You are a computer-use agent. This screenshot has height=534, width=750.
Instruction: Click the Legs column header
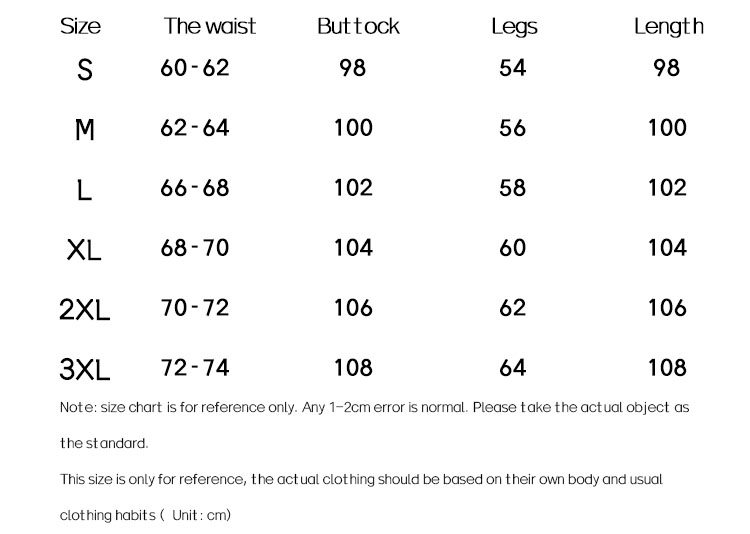[x=514, y=27]
